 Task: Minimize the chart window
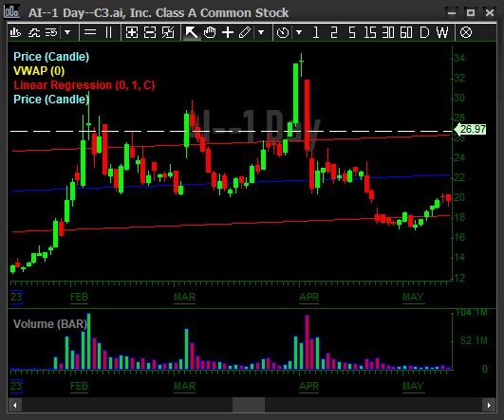452,13
